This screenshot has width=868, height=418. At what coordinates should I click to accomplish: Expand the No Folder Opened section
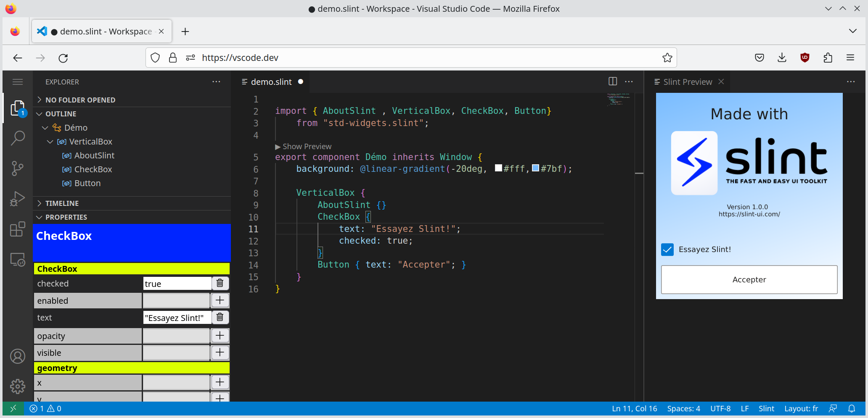(132, 100)
